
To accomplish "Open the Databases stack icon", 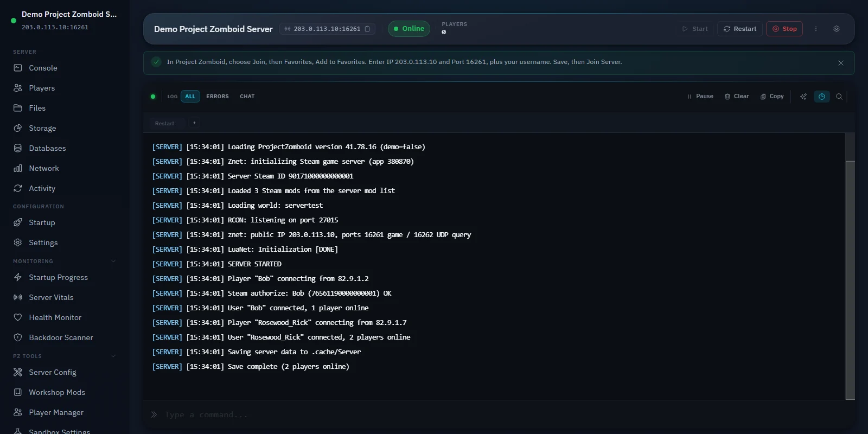I will click(x=18, y=148).
